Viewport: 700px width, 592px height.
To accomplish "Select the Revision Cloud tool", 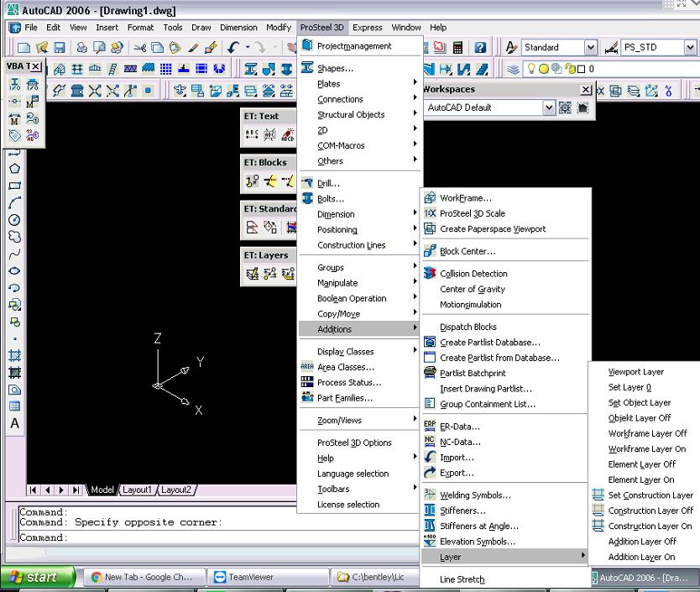I will 14,236.
